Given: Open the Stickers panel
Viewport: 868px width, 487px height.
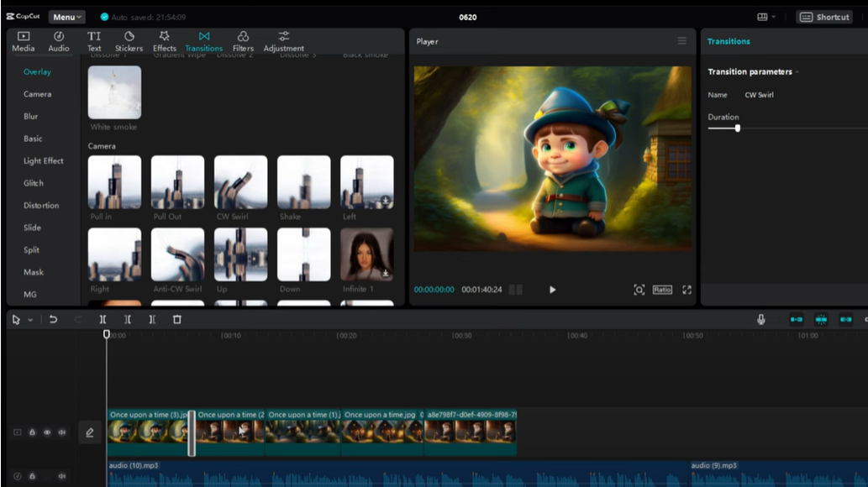Looking at the screenshot, I should (x=129, y=42).
